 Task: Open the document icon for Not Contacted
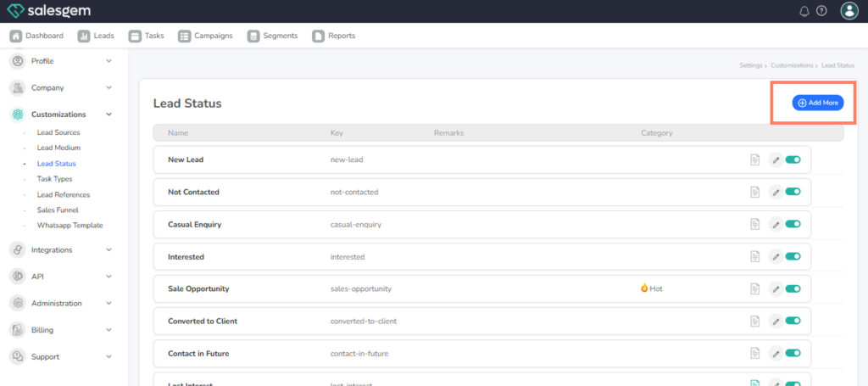click(754, 192)
